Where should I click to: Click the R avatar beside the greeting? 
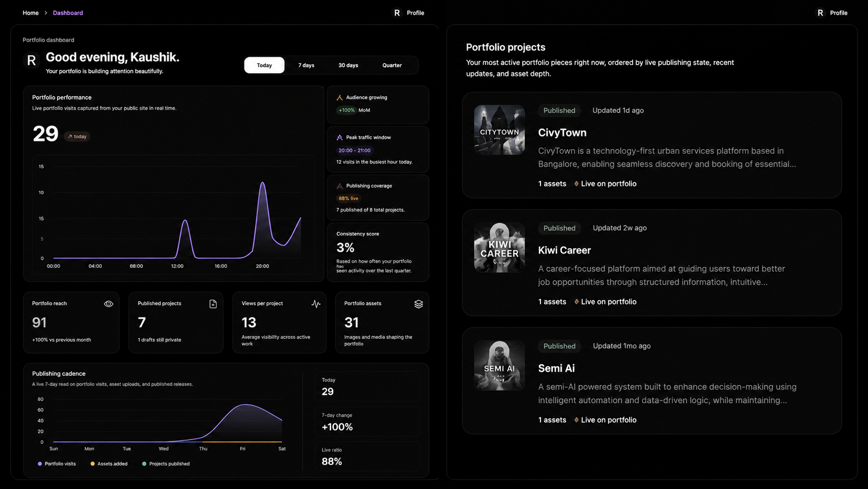click(x=31, y=60)
